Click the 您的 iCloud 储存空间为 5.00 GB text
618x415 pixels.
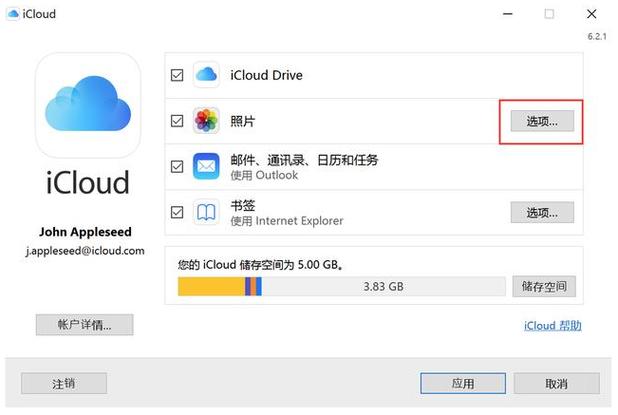(260, 265)
